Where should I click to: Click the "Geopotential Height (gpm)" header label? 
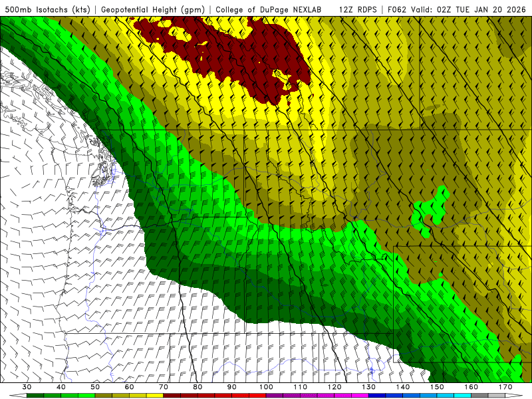tap(153, 9)
